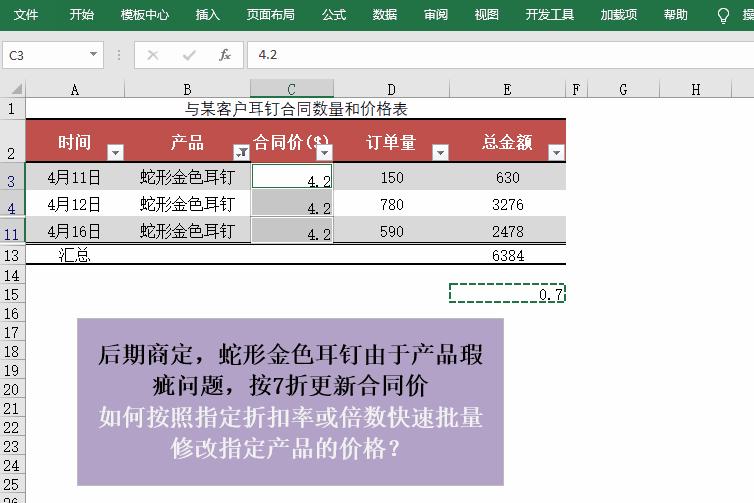Select row 13 header
The height and width of the screenshot is (503, 754).
tap(12, 255)
